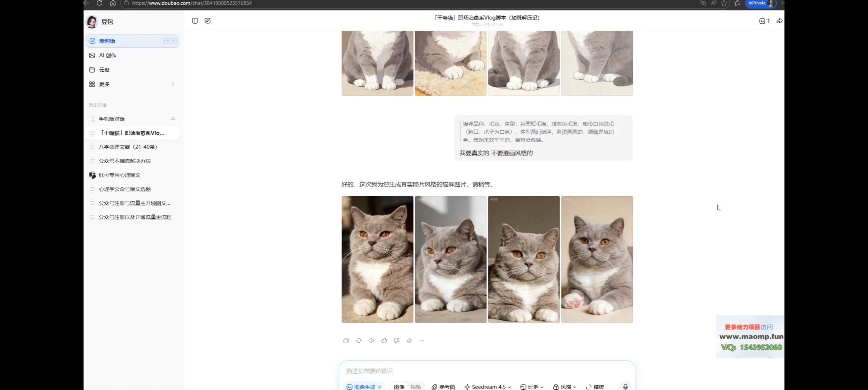Viewport: 868px width, 390px height.
Task: Open the 比例 aspect ratio dropdown
Action: (x=532, y=387)
